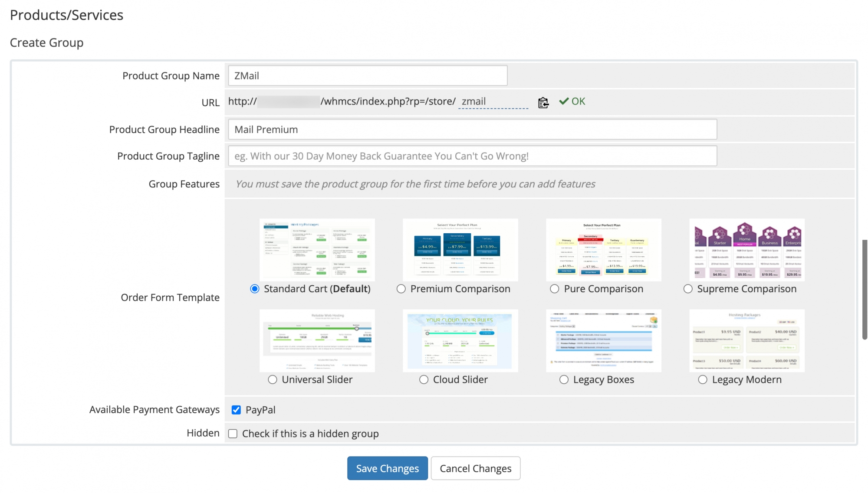Viewport: 868px width, 493px height.
Task: Click the Premium Comparison template icon
Action: (x=460, y=249)
